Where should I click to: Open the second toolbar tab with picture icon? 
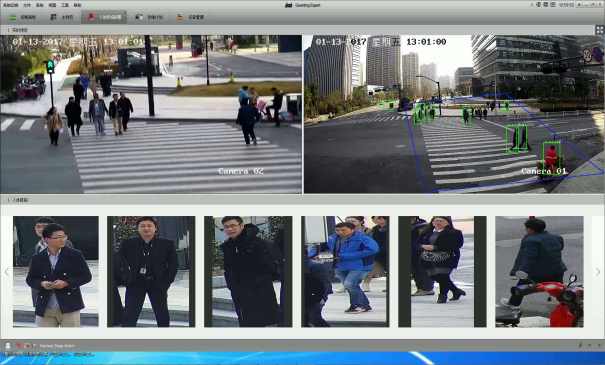[62, 17]
